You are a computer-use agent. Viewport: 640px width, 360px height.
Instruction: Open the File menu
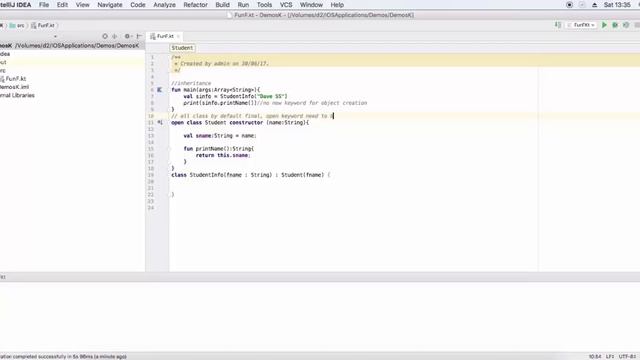pos(44,5)
